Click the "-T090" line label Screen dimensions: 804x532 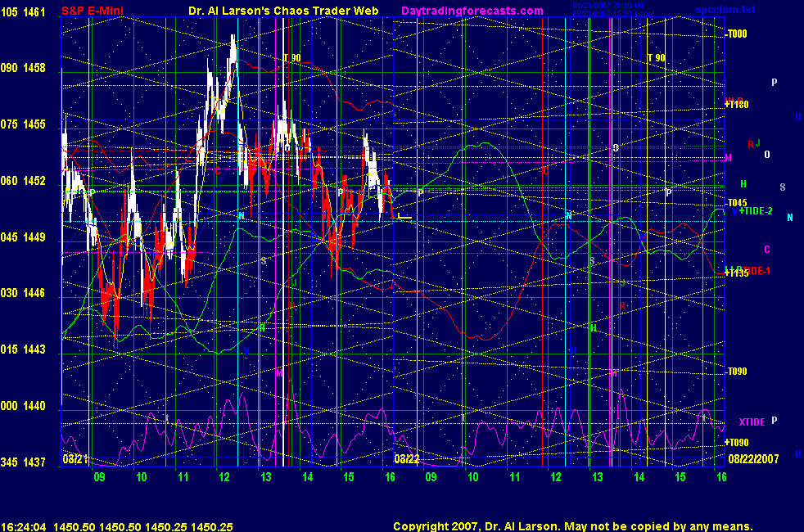(x=737, y=372)
